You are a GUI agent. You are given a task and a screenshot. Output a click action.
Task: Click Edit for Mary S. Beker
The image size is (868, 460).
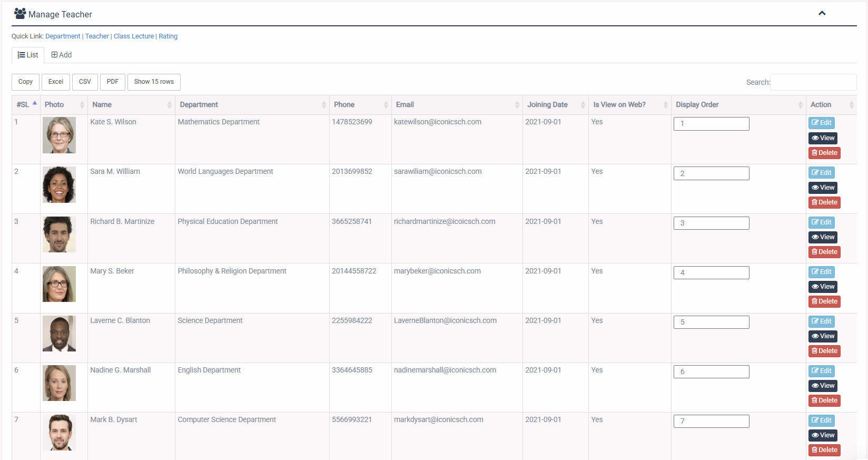tap(821, 272)
